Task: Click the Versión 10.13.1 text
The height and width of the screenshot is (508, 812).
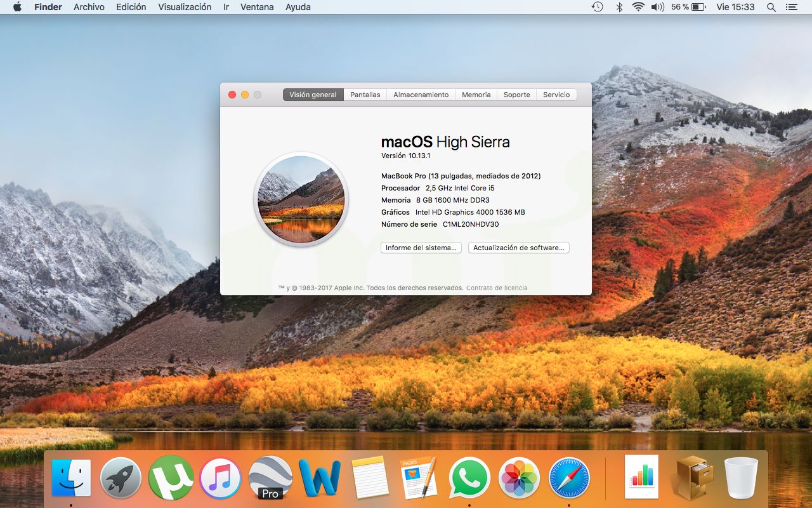Action: tap(406, 156)
